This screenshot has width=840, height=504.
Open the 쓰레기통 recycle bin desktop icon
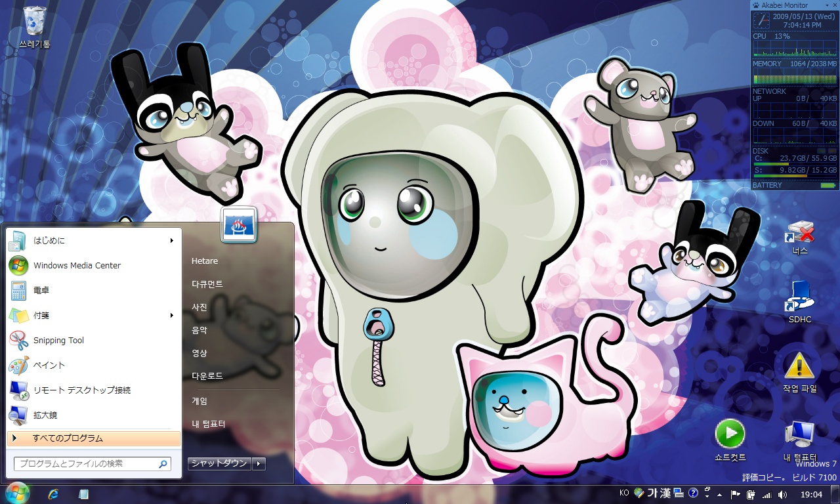coord(35,26)
